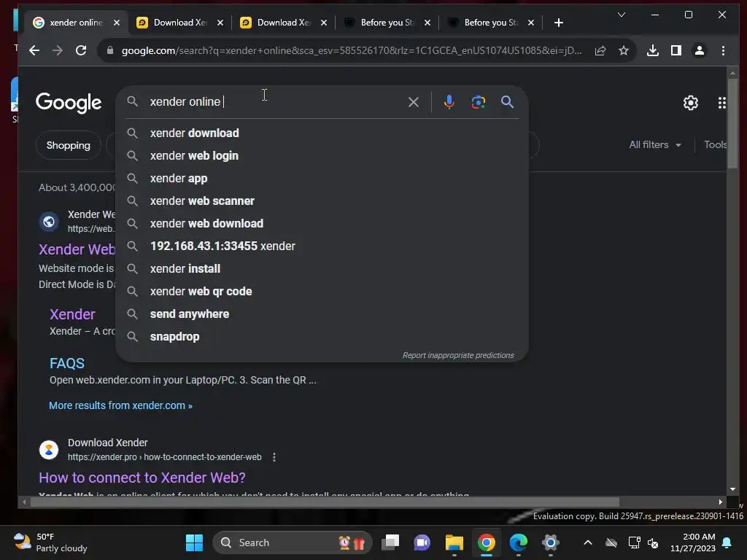Image resolution: width=747 pixels, height=560 pixels.
Task: Open 'More results from xender.com' link
Action: coord(120,405)
